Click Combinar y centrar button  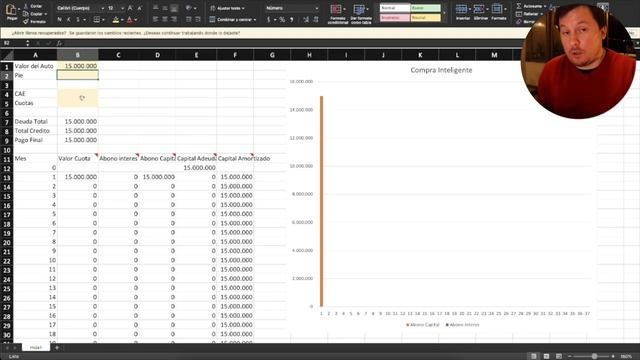[x=233, y=20]
